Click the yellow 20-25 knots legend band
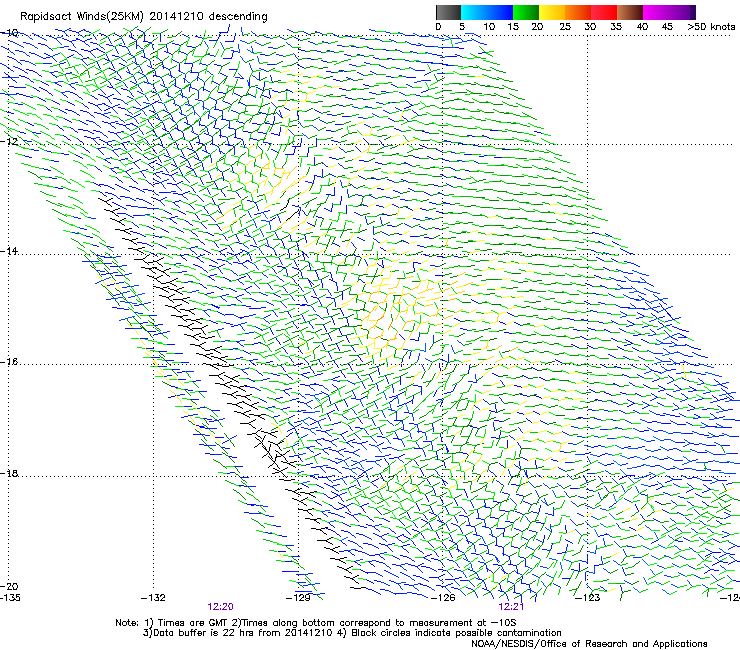The height and width of the screenshot is (650, 740). coord(552,12)
